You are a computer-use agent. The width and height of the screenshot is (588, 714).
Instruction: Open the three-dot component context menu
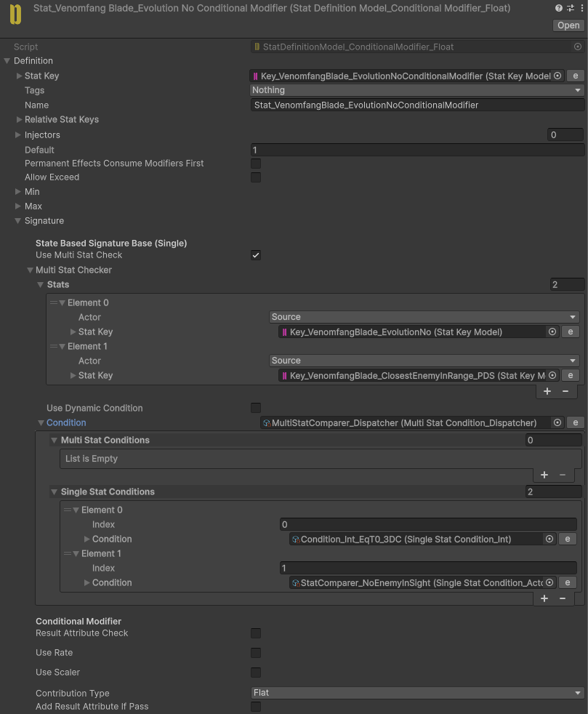581,8
